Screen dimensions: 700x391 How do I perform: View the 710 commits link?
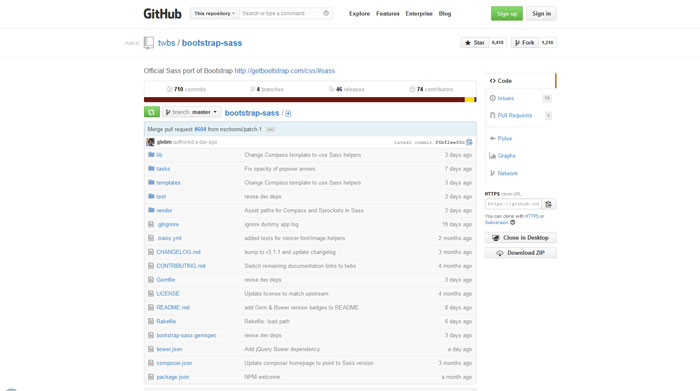click(x=186, y=89)
